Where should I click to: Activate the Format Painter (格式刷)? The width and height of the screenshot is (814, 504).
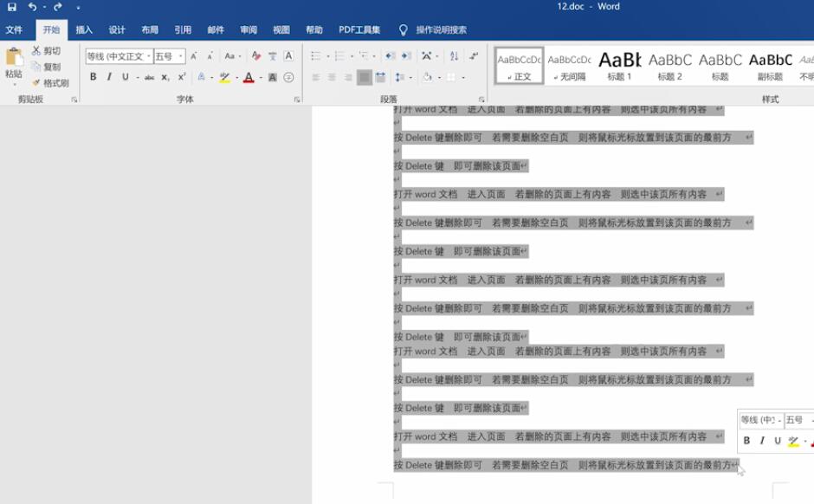[50, 83]
